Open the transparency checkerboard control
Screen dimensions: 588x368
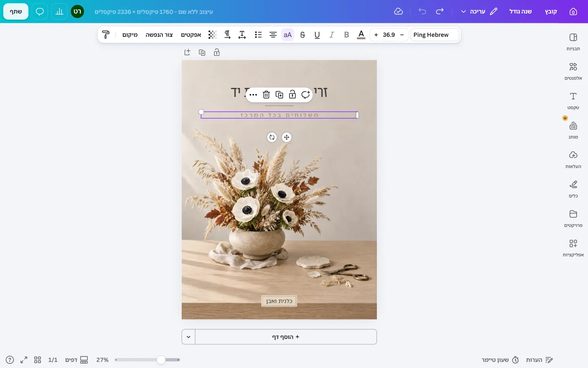click(x=212, y=35)
